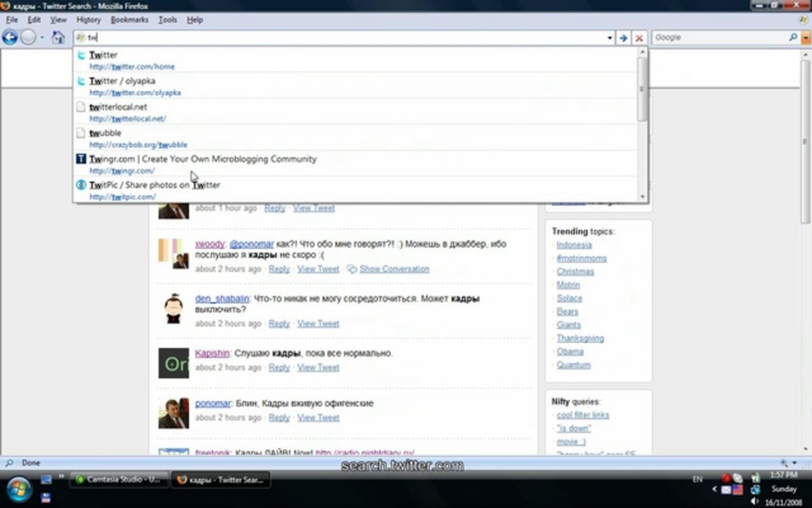Click the Firefox Twitter Search taskbar button
This screenshot has width=812, height=508.
tap(221, 480)
